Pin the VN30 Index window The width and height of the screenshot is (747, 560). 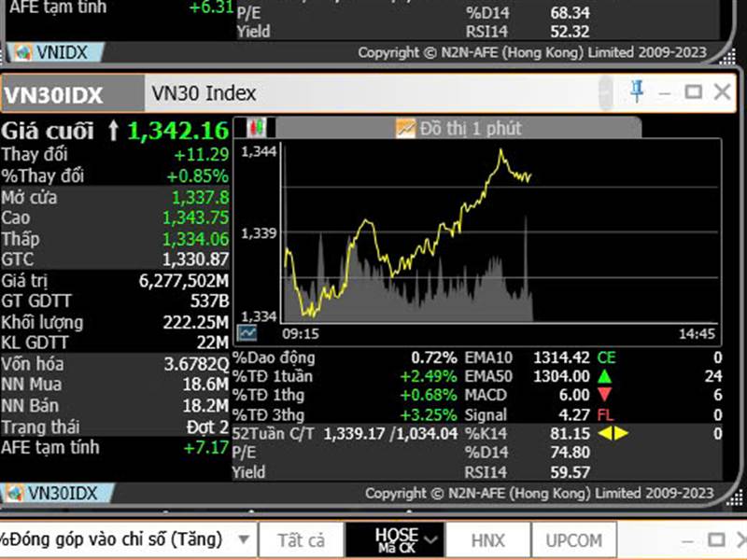[637, 91]
